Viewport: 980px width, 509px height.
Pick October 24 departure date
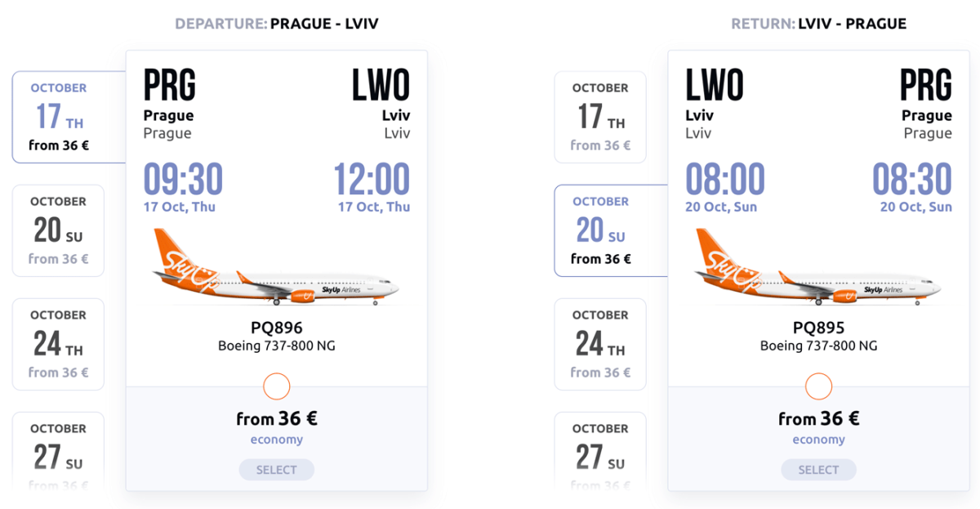(59, 344)
